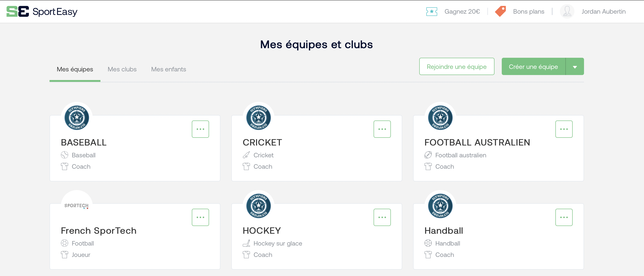This screenshot has width=644, height=276.
Task: Open the three-dot menu on HOCKEY card
Action: click(382, 217)
